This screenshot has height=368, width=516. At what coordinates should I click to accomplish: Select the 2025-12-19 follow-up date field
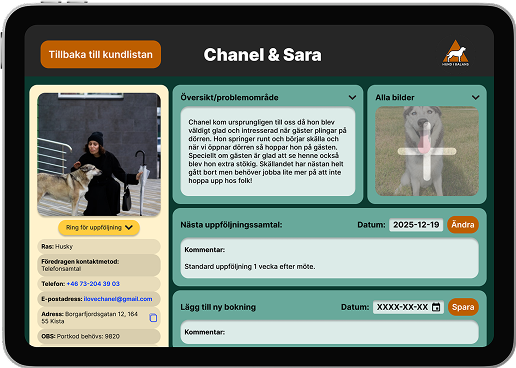[416, 225]
